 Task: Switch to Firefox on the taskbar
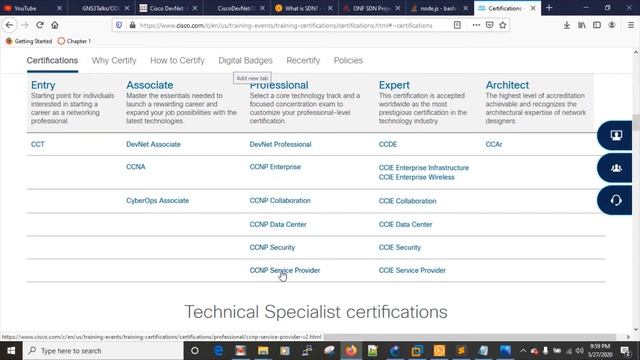coord(351,351)
